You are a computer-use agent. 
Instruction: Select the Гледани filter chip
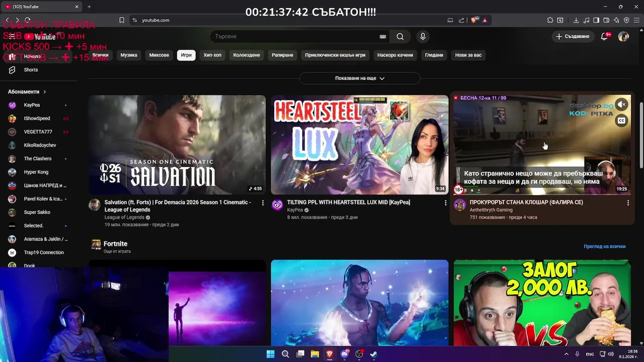434,55
